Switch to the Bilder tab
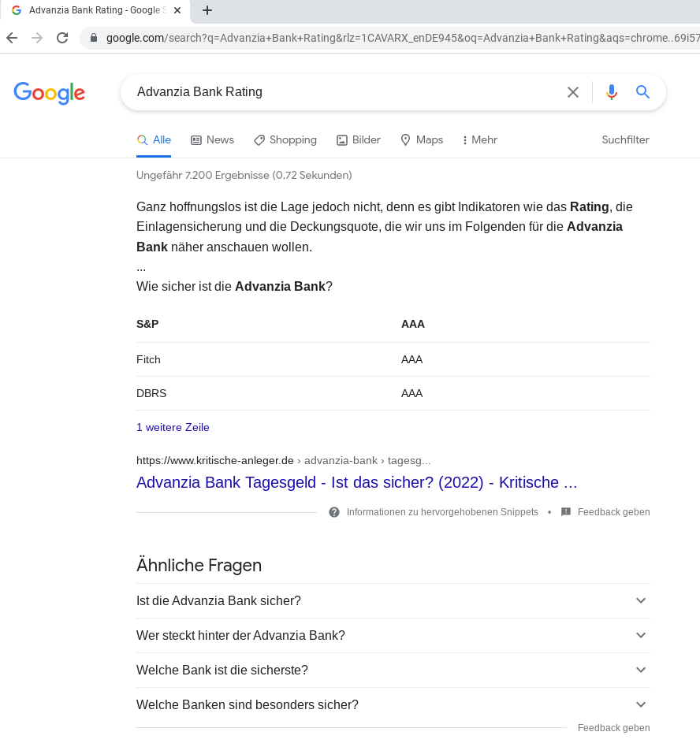Image resolution: width=700 pixels, height=743 pixels. point(359,140)
